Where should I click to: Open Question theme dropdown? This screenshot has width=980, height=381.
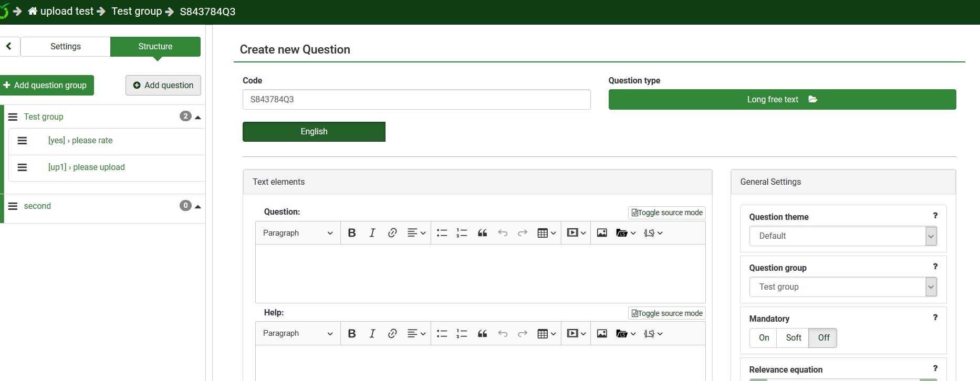[x=842, y=236]
